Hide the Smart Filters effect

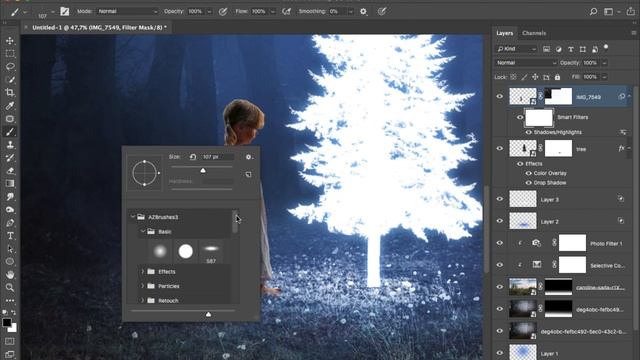click(520, 117)
